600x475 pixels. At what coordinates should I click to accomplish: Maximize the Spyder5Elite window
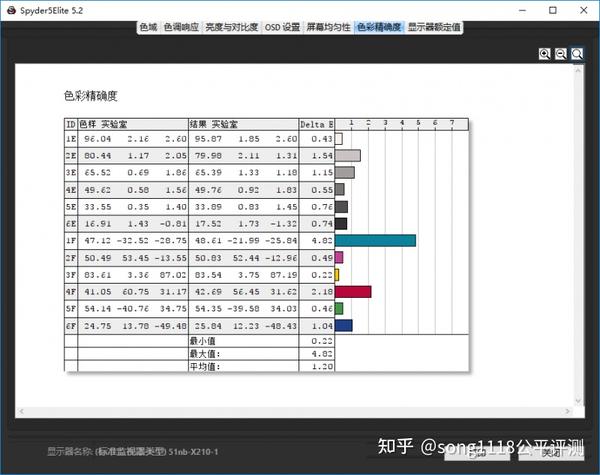click(x=553, y=10)
